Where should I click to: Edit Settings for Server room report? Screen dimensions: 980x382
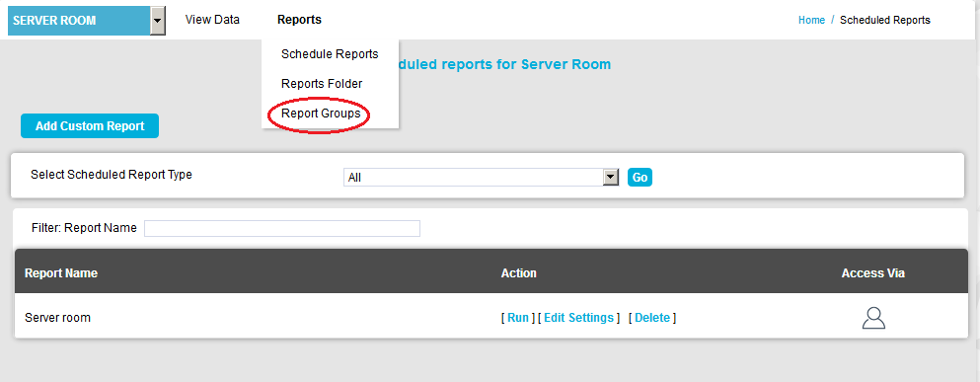(x=578, y=318)
